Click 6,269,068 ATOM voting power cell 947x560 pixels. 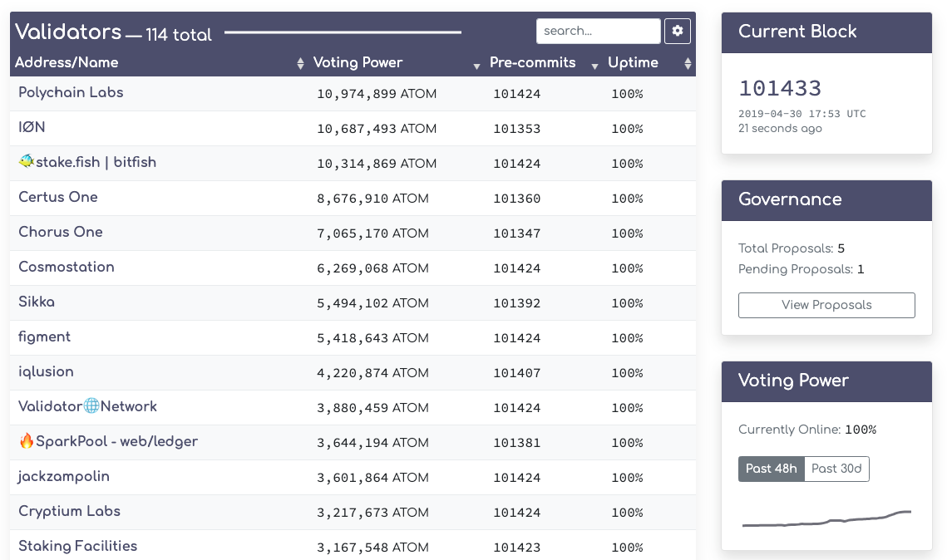point(372,268)
